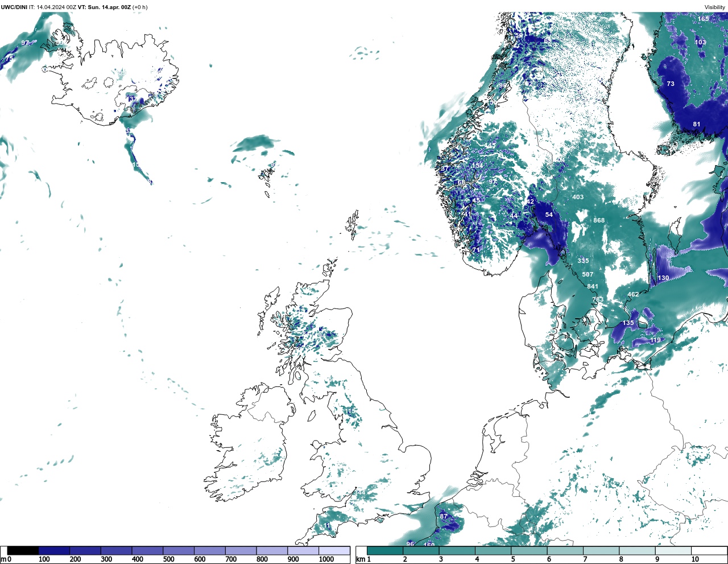Click the visibility value '403' over Sweden

[x=578, y=197]
